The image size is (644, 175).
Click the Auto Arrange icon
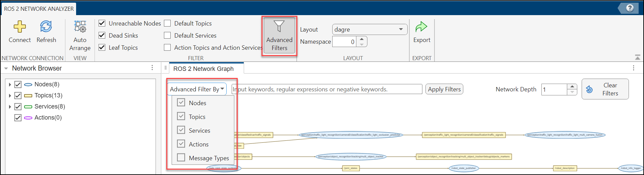80,27
